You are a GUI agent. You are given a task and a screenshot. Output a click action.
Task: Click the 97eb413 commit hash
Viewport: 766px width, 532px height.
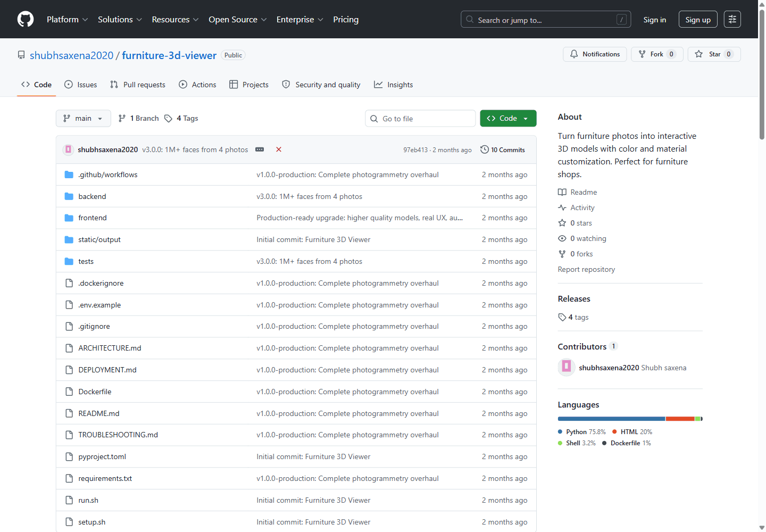pyautogui.click(x=415, y=150)
